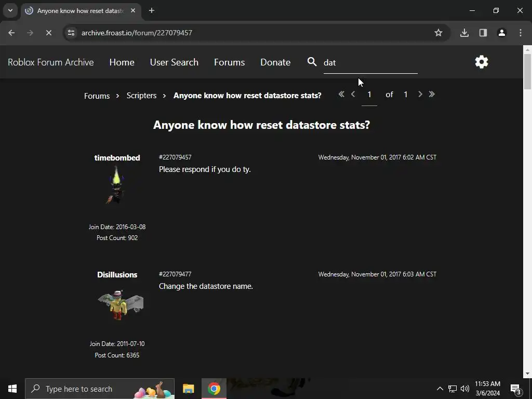Go to previous page chevron
The height and width of the screenshot is (399, 532).
tap(353, 95)
